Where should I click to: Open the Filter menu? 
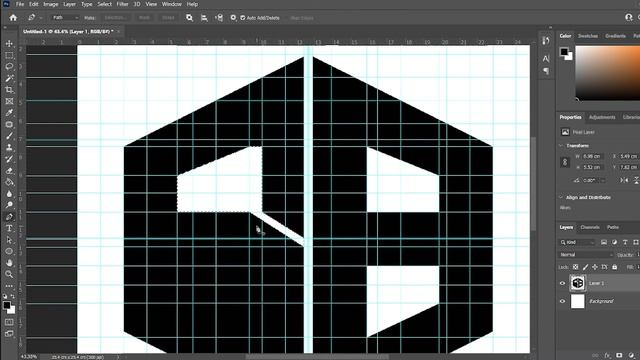point(122,4)
